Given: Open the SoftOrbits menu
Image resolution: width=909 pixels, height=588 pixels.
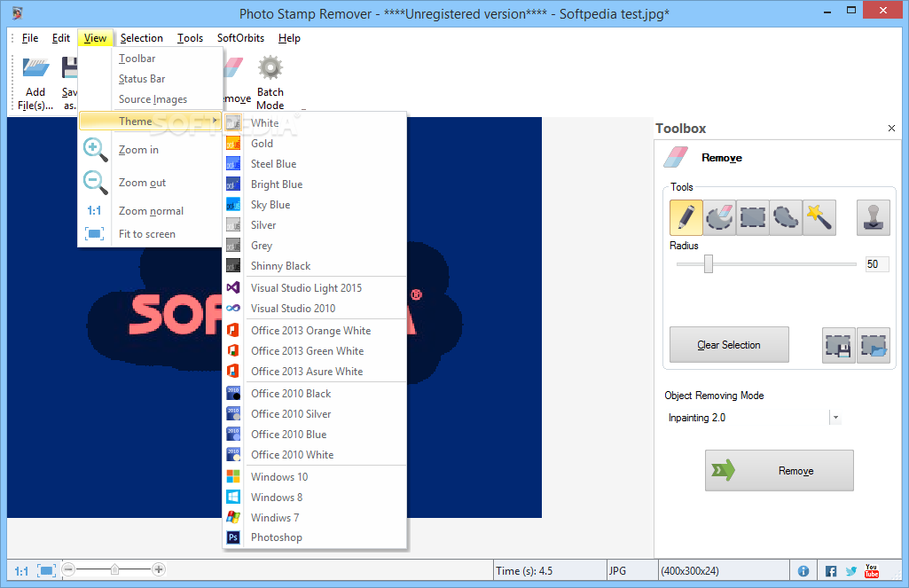Looking at the screenshot, I should 240,38.
